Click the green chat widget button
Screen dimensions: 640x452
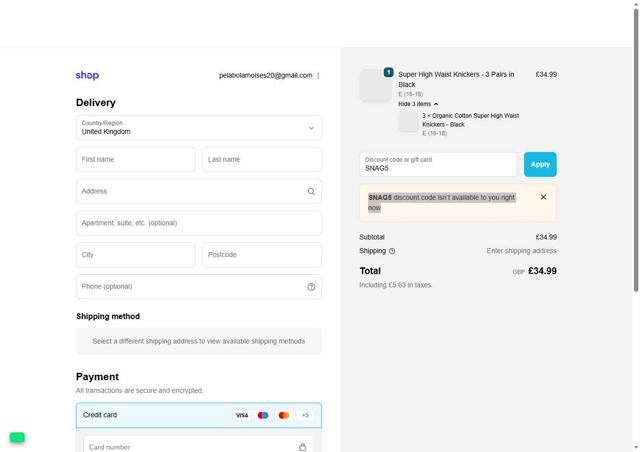17,437
